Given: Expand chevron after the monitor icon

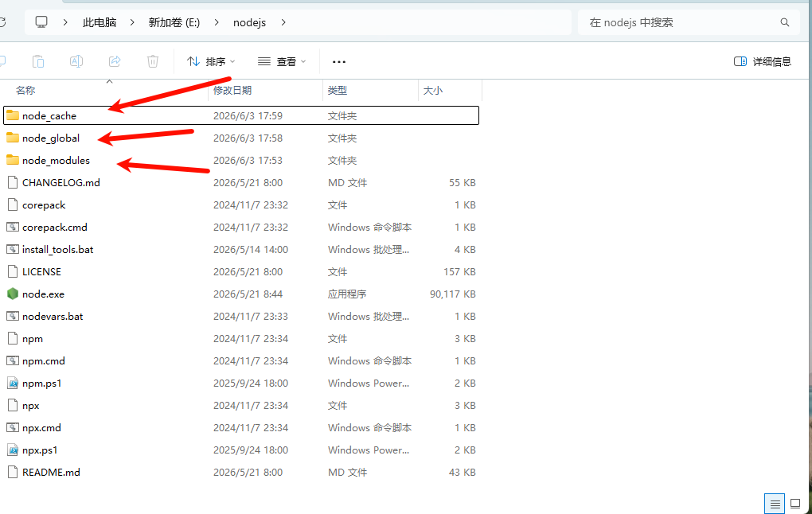Looking at the screenshot, I should click(65, 22).
